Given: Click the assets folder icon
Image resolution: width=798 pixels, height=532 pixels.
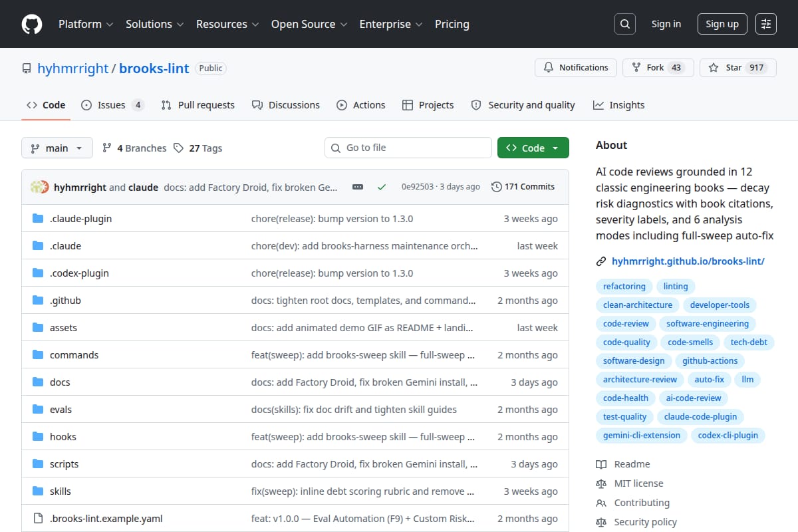Looking at the screenshot, I should [38, 328].
